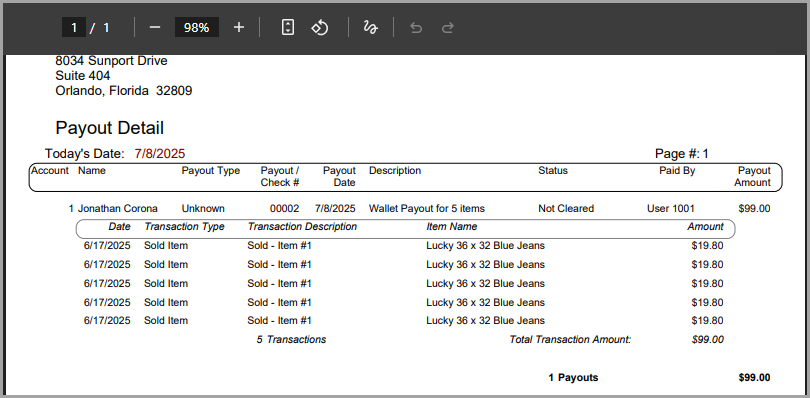This screenshot has height=398, width=810.
Task: Click the User 1001 paid-by value
Action: pyautogui.click(x=671, y=209)
